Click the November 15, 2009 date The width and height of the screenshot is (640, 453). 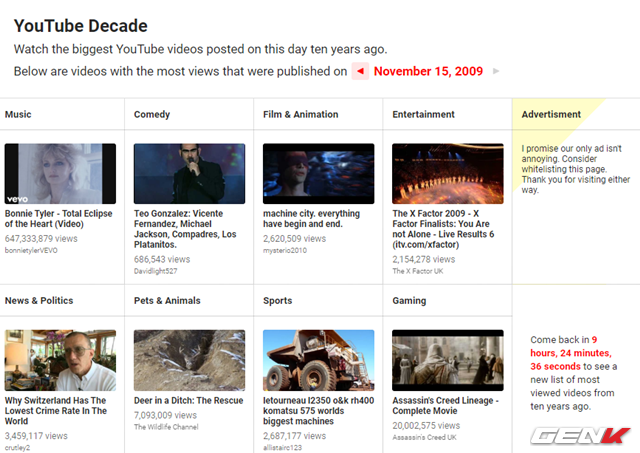point(428,71)
